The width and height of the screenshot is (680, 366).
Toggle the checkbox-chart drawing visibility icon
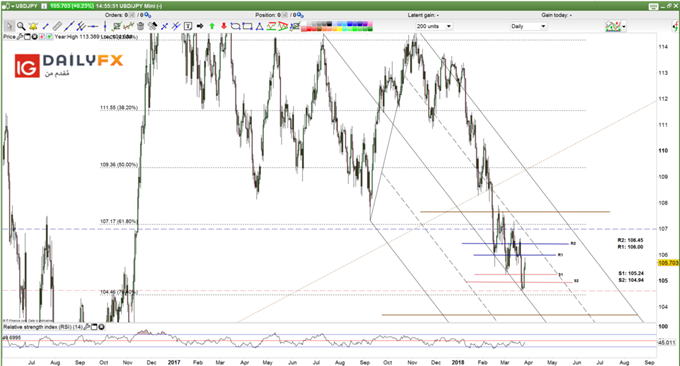coord(117,26)
